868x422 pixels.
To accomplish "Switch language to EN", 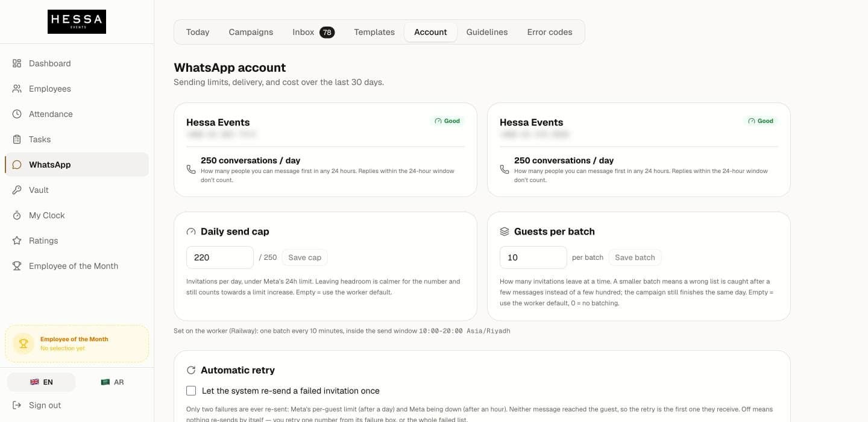I will click(42, 382).
